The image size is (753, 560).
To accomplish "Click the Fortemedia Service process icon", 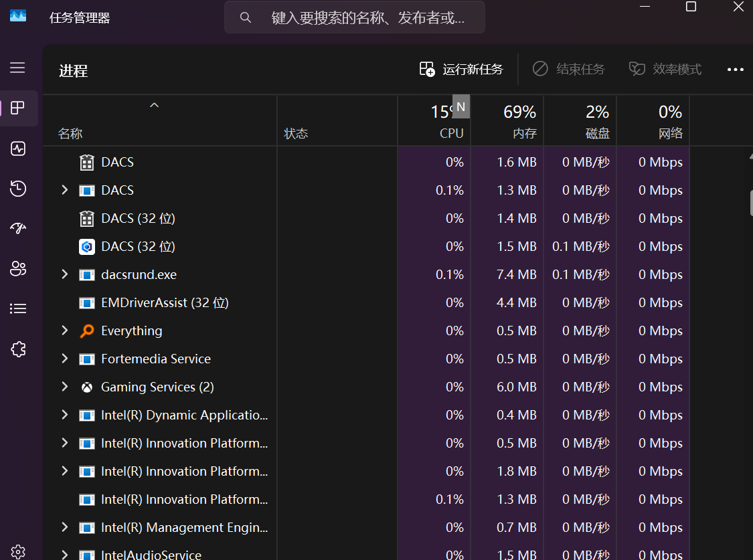I will point(87,359).
